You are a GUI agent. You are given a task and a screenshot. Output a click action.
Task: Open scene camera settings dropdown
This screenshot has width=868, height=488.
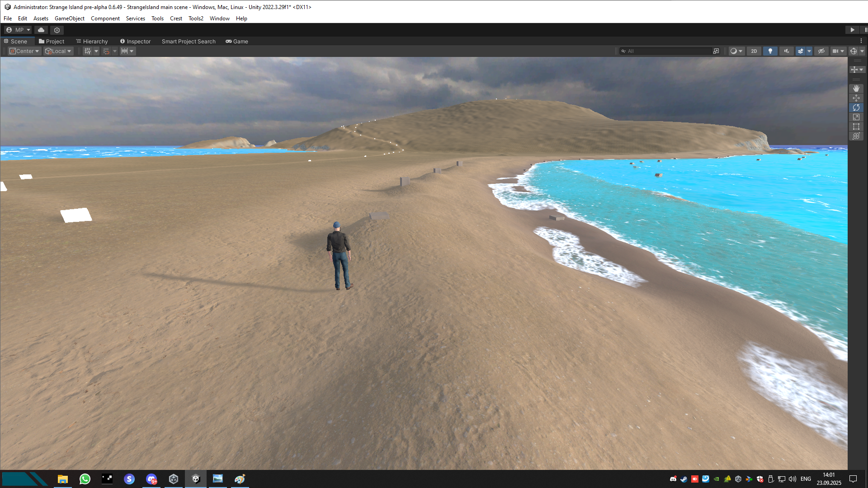842,51
